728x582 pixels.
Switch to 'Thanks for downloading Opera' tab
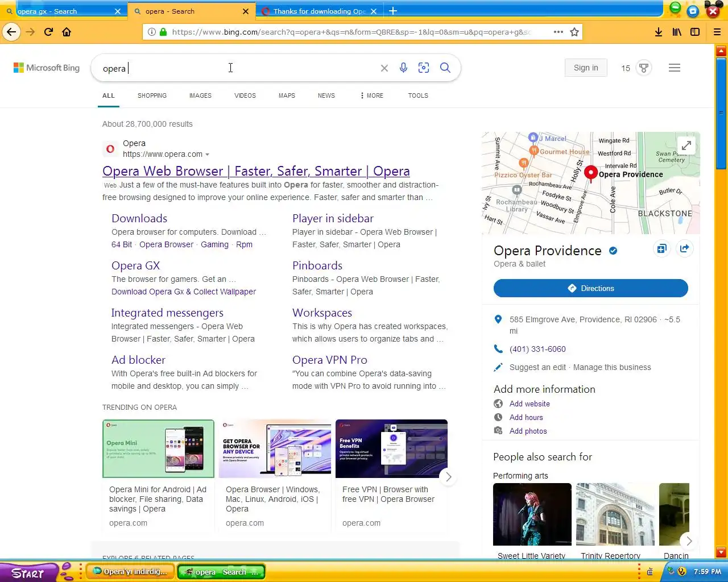coord(320,11)
